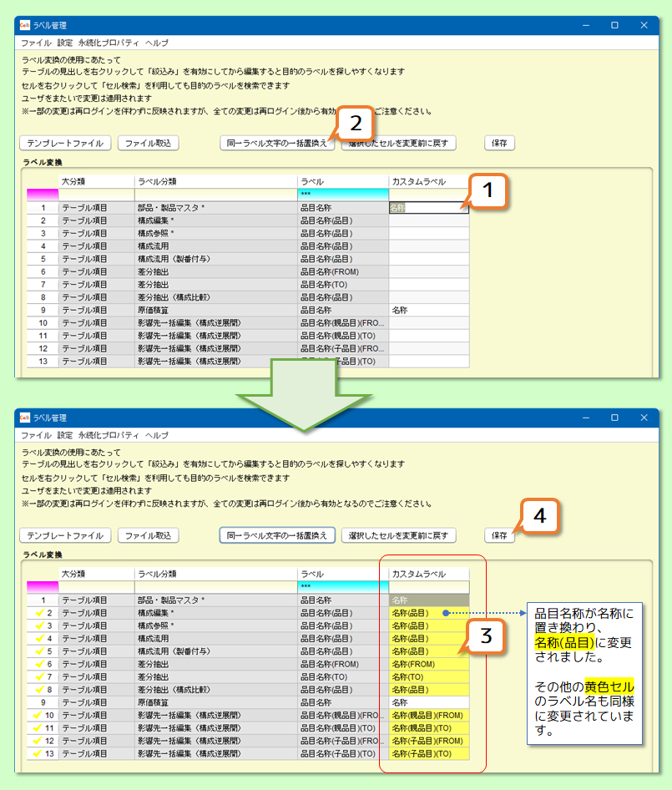
Task: Select 構成参照 * cell in upper window
Action: (215, 233)
